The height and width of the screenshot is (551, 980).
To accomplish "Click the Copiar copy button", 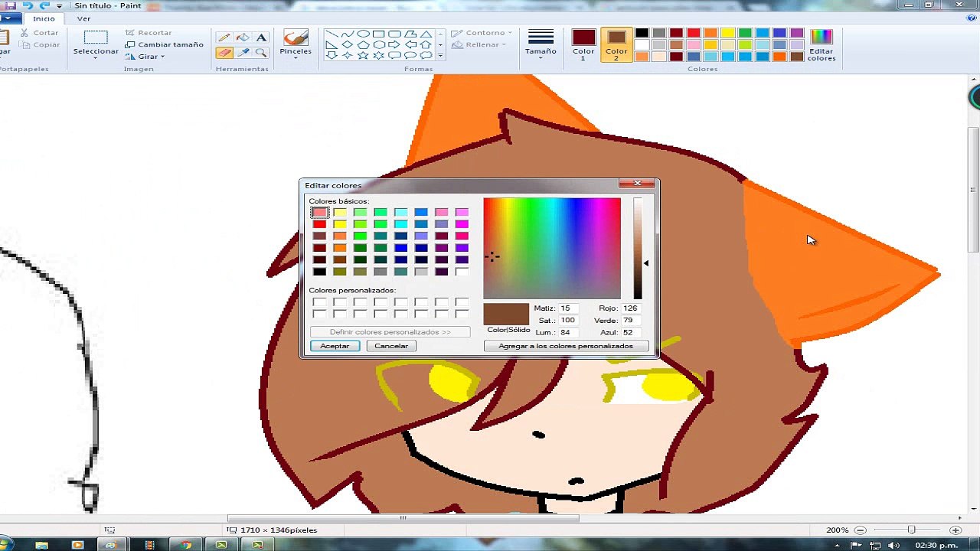I will point(40,44).
